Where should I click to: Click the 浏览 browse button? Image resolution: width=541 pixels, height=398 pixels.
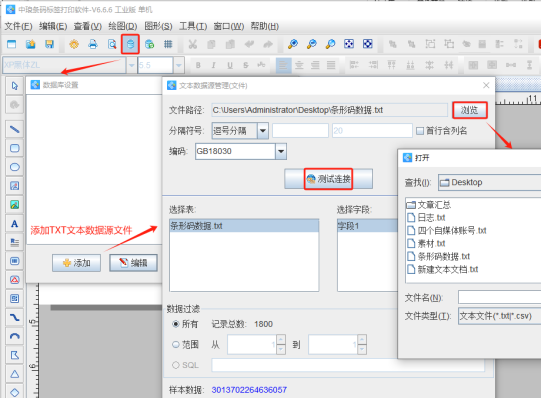pos(470,110)
